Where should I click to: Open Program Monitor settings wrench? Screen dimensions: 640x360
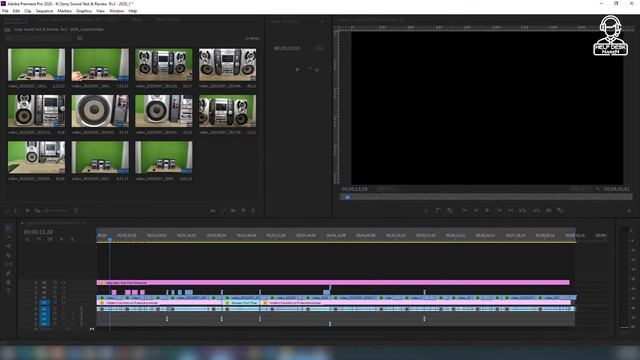click(598, 189)
